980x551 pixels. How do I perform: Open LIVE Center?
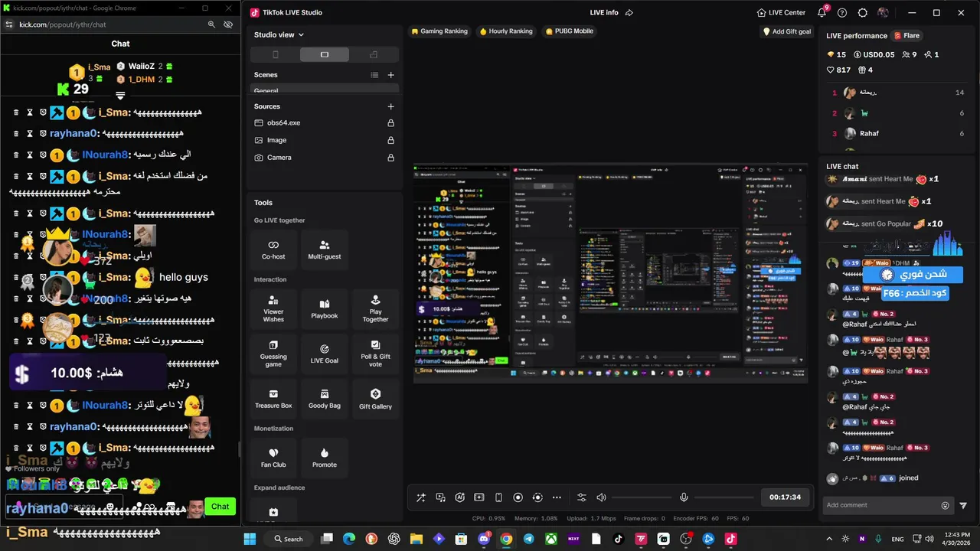tap(781, 12)
